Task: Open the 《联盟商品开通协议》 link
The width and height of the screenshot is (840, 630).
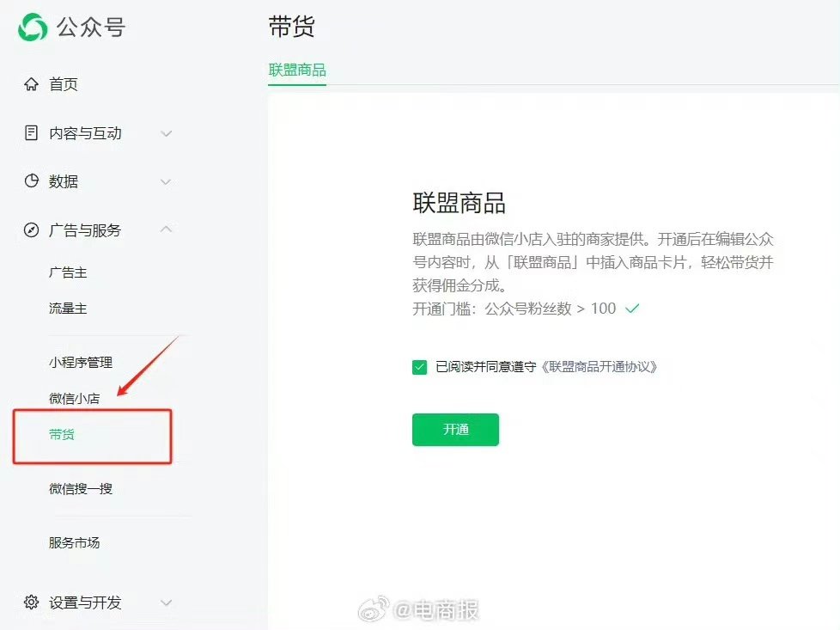Action: 599,367
